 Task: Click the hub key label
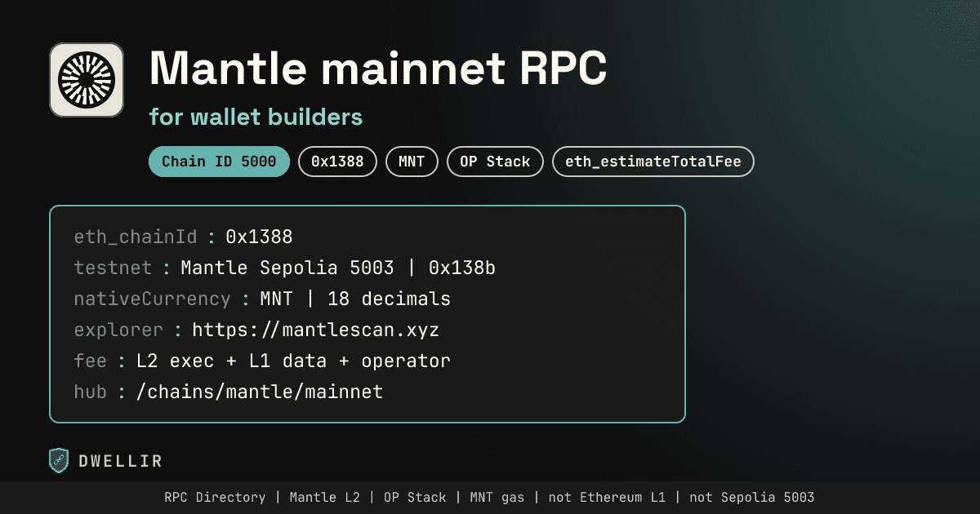pyautogui.click(x=91, y=392)
